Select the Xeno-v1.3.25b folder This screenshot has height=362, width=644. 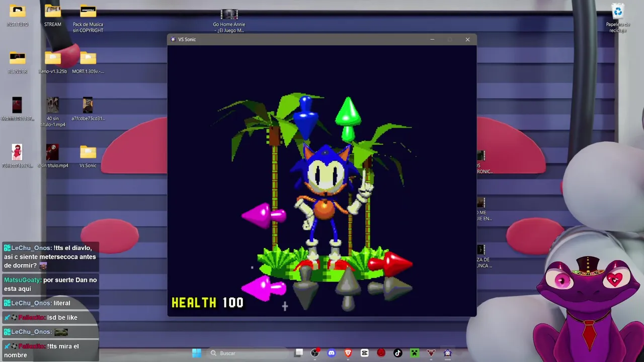[x=53, y=63]
